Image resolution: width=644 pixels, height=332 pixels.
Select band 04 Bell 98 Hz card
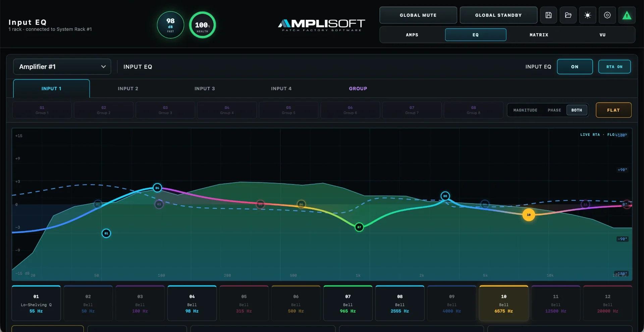[x=192, y=303]
